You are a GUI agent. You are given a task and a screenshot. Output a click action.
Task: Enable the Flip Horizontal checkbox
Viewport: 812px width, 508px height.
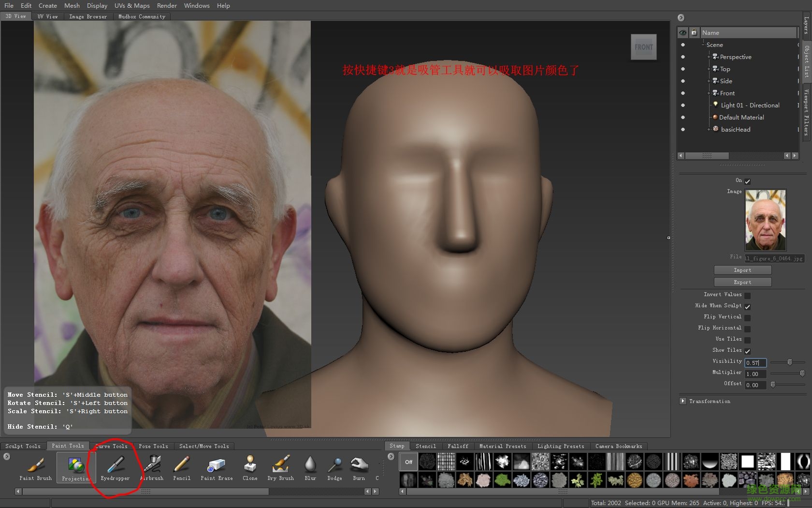point(748,329)
